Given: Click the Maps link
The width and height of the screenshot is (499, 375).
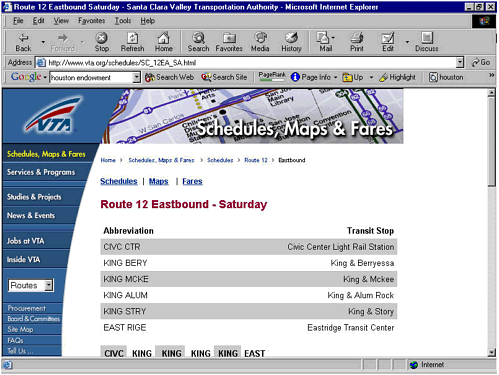Looking at the screenshot, I should (159, 181).
